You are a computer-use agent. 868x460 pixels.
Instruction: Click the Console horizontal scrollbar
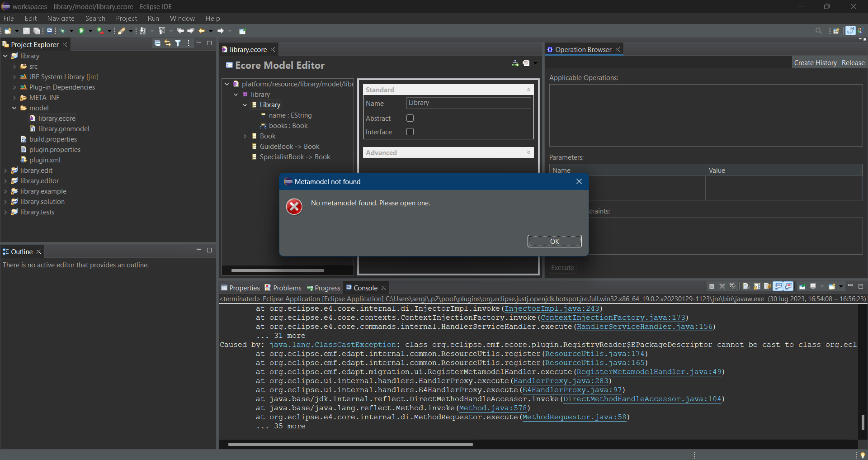pos(350,444)
